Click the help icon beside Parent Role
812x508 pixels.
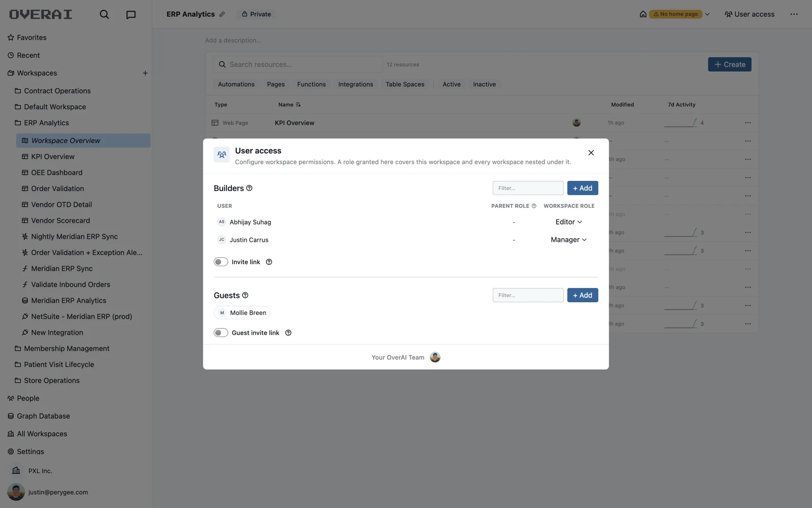534,206
